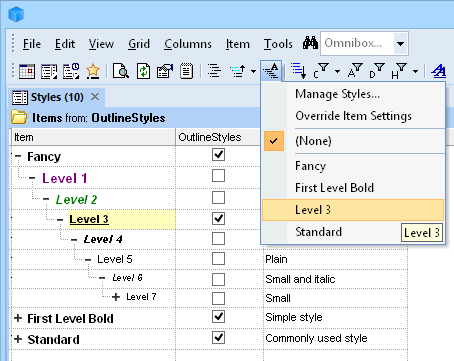The image size is (454, 361).
Task: Expand the Standard tree item
Action: click(18, 339)
